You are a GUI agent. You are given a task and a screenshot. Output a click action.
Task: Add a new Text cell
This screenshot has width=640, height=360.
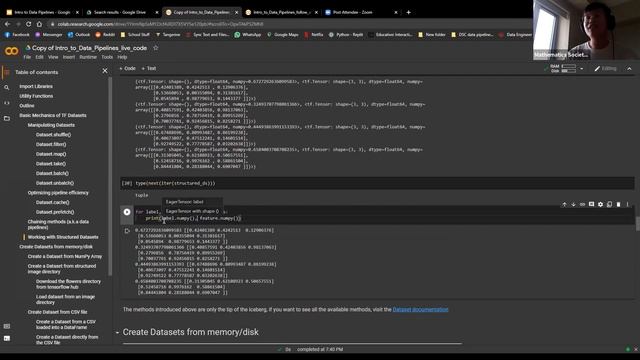149,69
